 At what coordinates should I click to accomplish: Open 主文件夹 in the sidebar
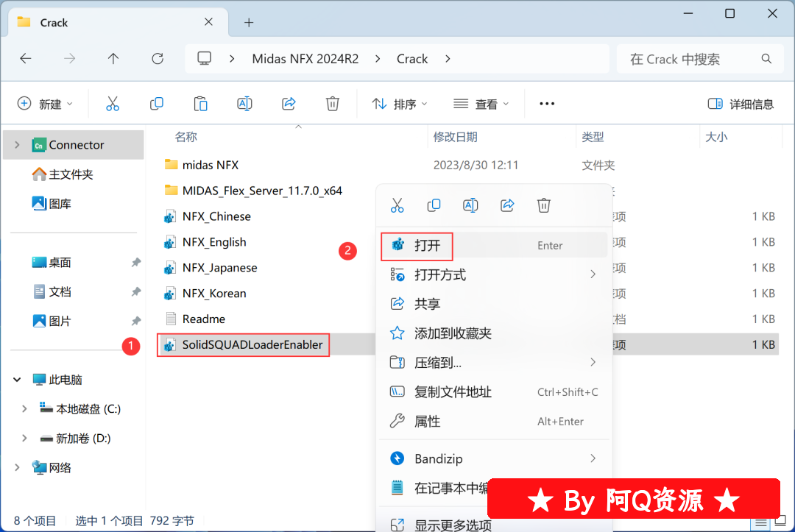click(x=71, y=174)
